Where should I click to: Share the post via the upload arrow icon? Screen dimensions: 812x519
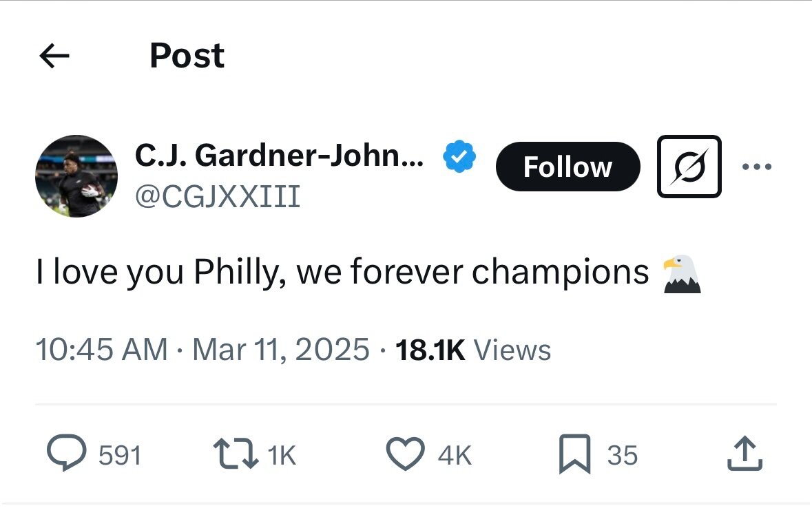coord(745,454)
